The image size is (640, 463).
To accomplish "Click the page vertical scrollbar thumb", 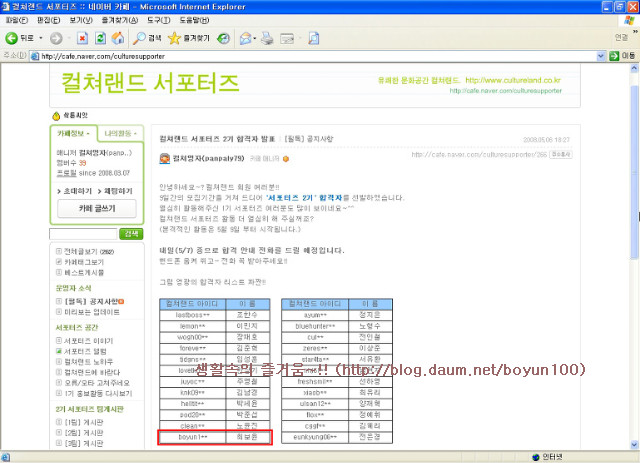I will [x=634, y=171].
